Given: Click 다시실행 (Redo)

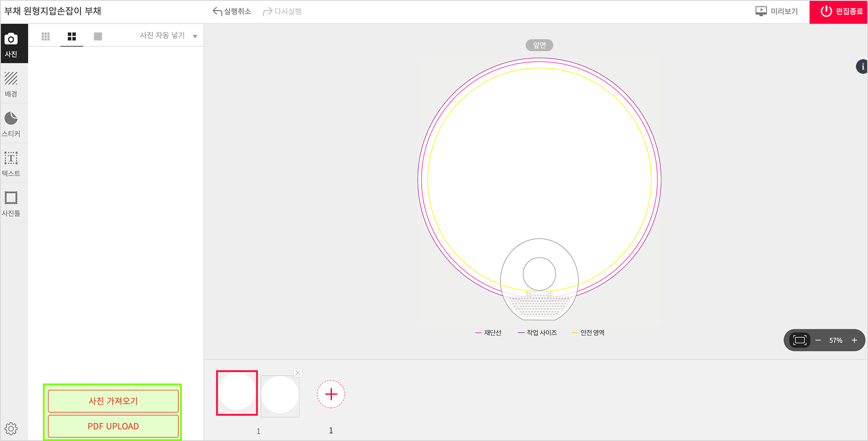Looking at the screenshot, I should 282,12.
